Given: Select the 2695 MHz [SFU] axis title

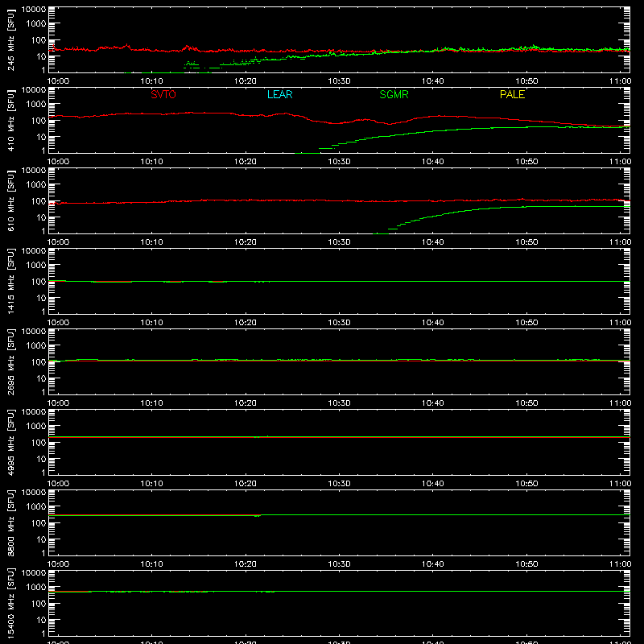Looking at the screenshot, I should point(10,361).
